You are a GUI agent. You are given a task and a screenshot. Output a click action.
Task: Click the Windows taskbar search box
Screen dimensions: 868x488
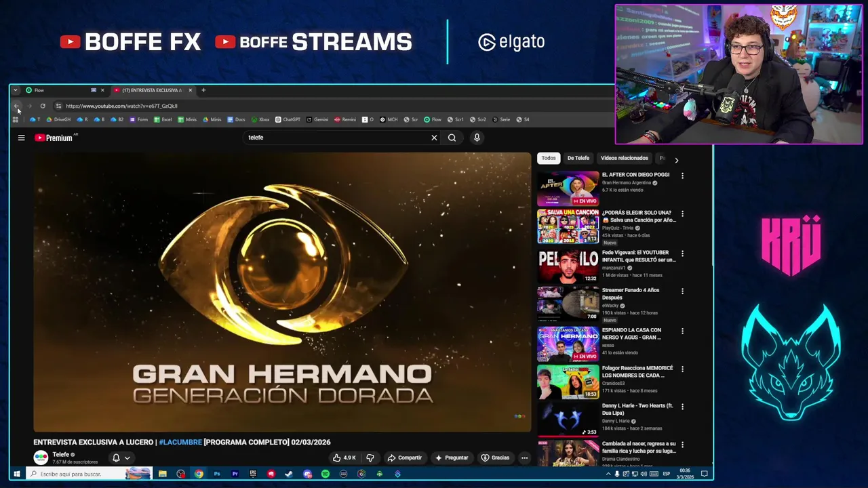(x=88, y=474)
